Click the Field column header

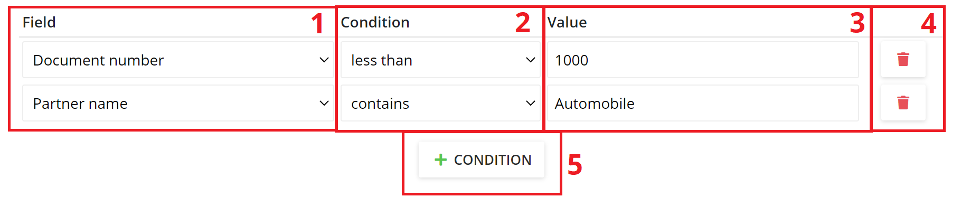tap(39, 22)
